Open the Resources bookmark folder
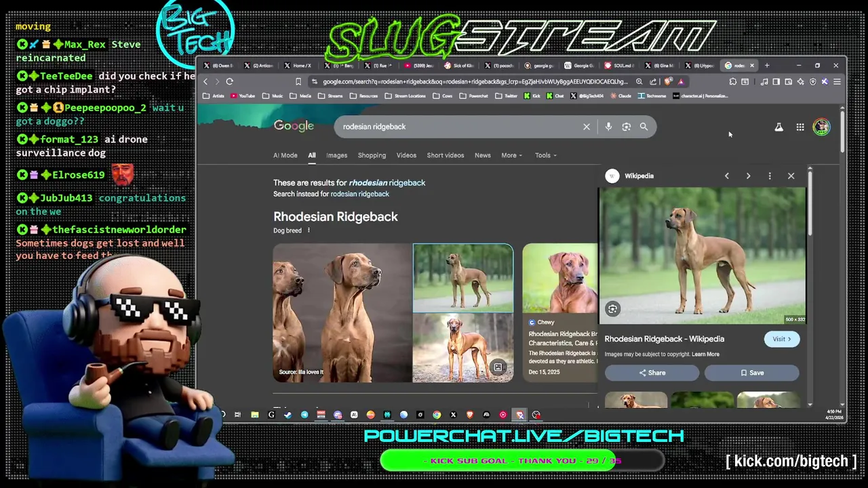 click(x=364, y=96)
